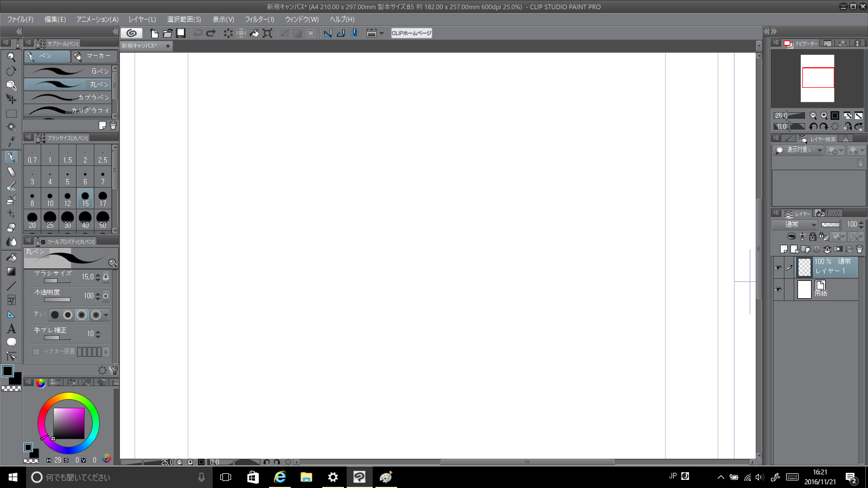Switch to the マーカー sub tool tab
The width and height of the screenshot is (868, 488).
(x=94, y=56)
